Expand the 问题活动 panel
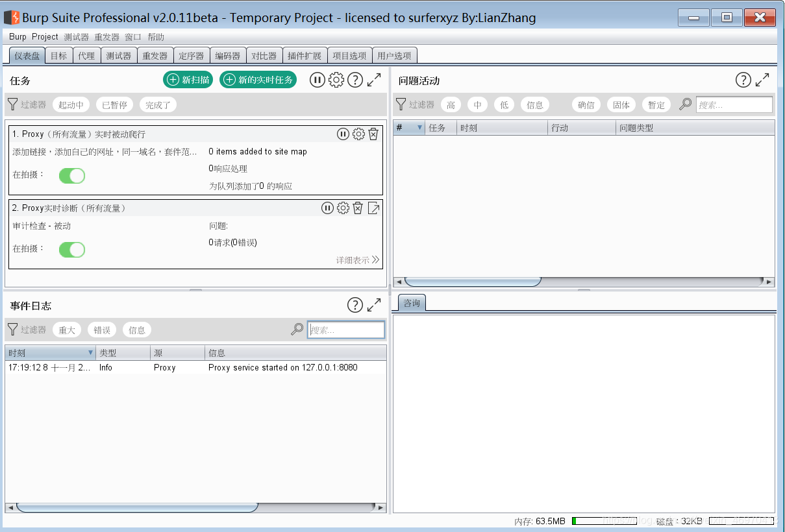The image size is (785, 532). (x=762, y=80)
